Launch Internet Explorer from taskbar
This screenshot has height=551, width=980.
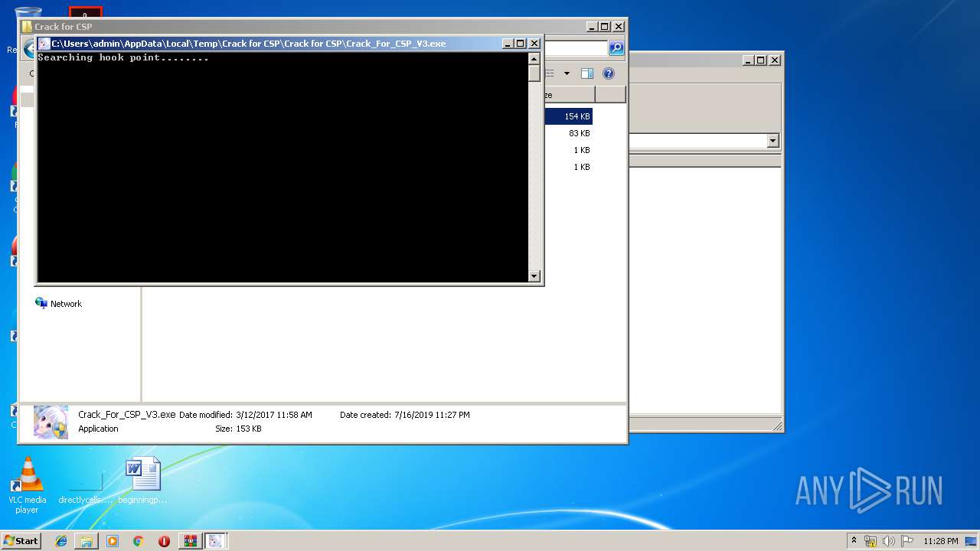coord(61,541)
